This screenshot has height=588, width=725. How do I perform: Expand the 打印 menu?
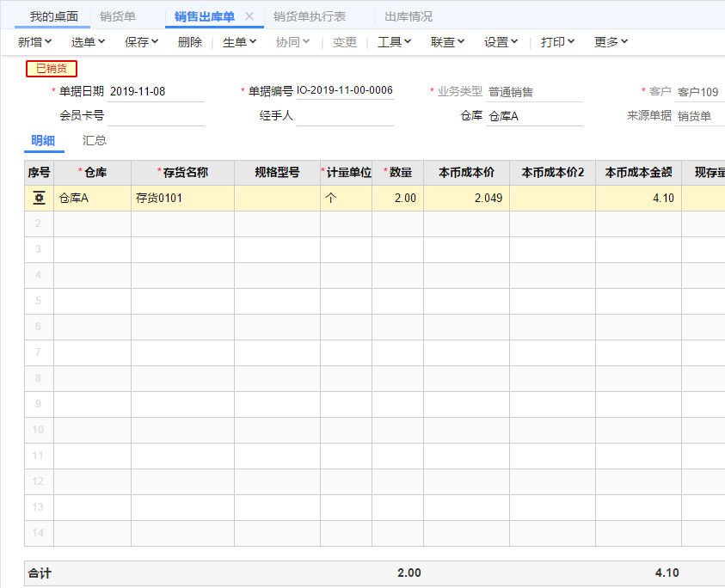pyautogui.click(x=557, y=41)
